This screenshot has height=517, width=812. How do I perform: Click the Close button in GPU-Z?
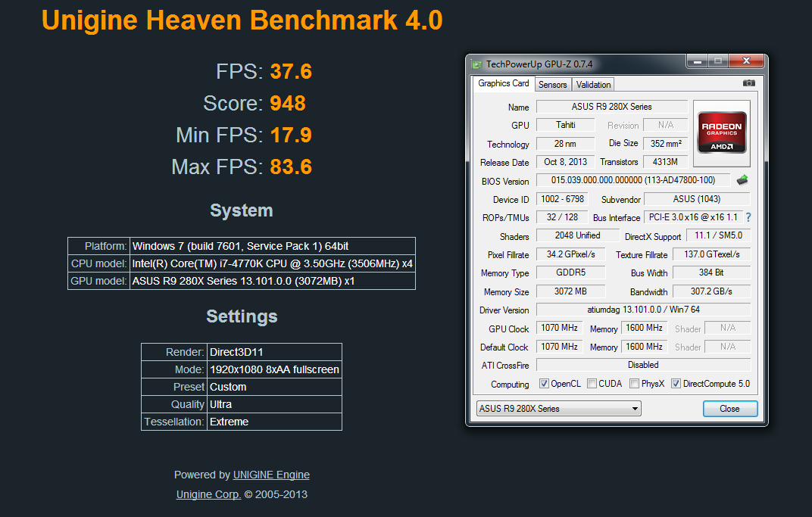point(730,408)
